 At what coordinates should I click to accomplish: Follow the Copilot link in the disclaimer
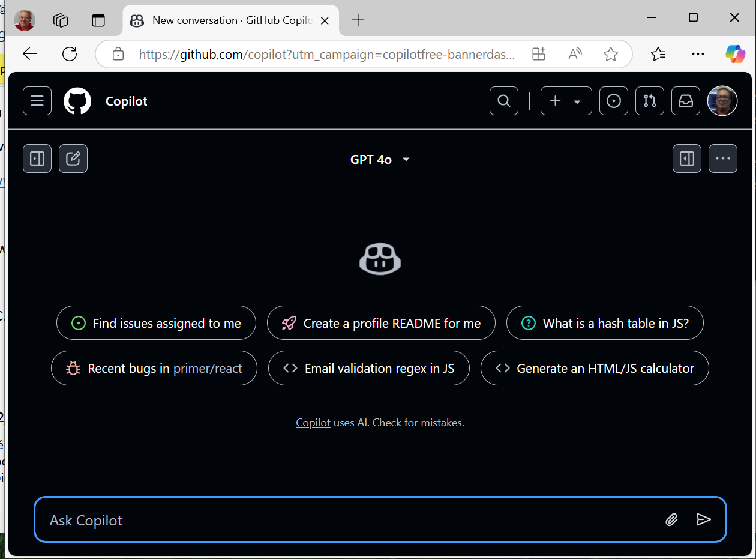(313, 423)
